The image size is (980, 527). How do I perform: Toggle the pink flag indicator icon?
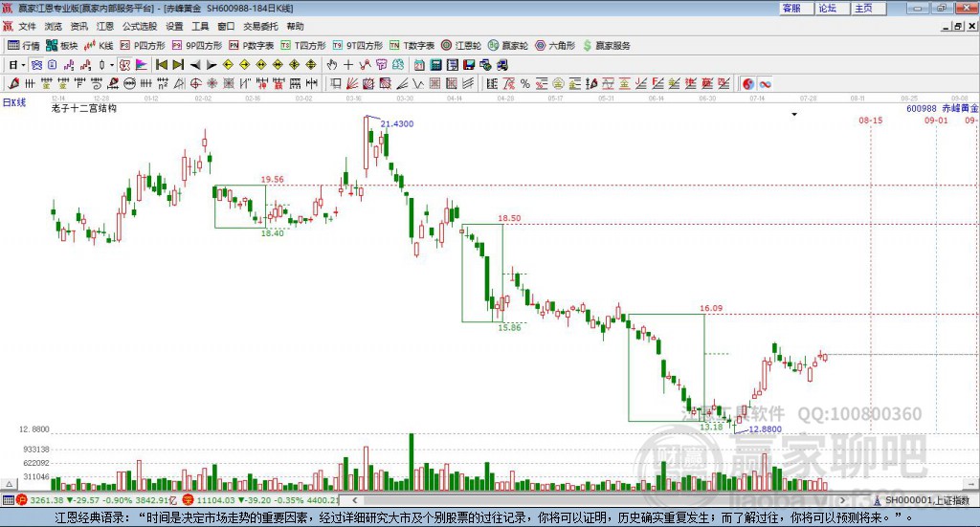point(142,65)
